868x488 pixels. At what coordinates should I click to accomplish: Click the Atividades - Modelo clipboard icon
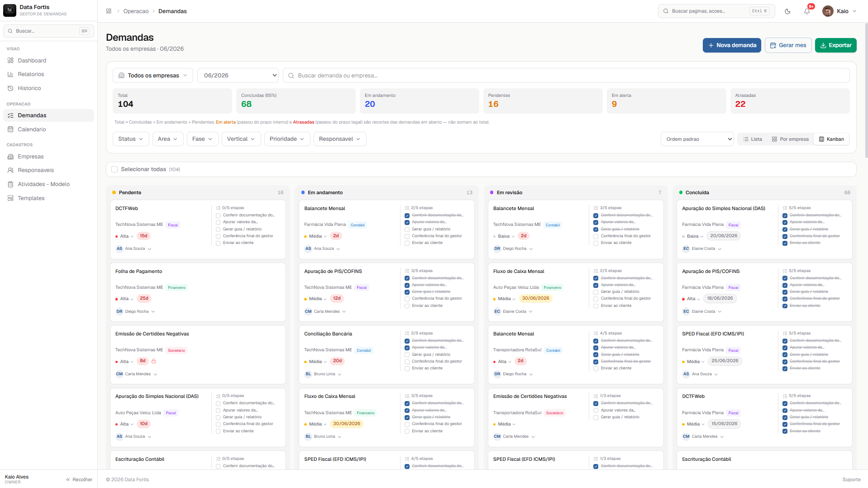pos(10,184)
